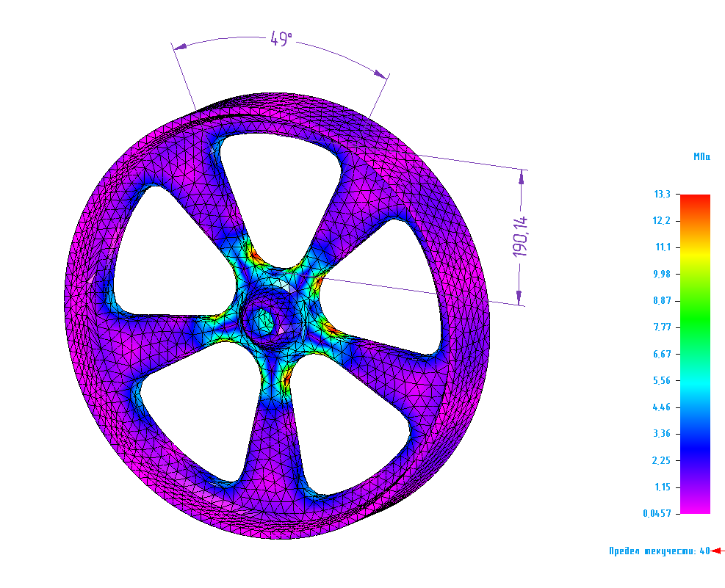725x588 pixels.
Task: Click the 2,25 legend value
Action: (x=662, y=460)
